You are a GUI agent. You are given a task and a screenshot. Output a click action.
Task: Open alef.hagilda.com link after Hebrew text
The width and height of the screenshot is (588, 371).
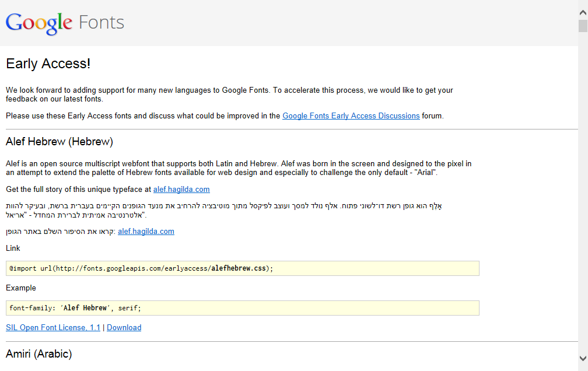tap(146, 232)
